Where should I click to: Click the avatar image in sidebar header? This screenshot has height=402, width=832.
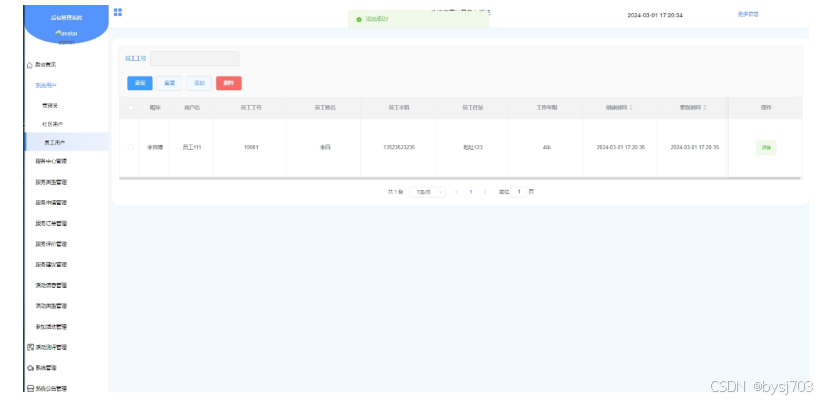(x=66, y=33)
